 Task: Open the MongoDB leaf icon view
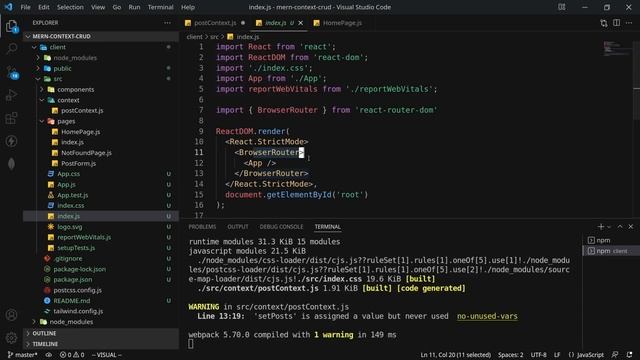(11, 164)
